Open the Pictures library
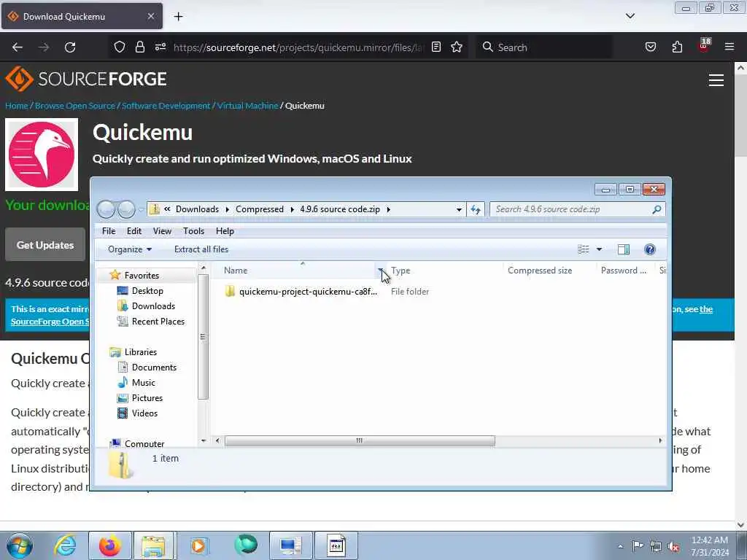This screenshot has width=747, height=560. tap(147, 397)
